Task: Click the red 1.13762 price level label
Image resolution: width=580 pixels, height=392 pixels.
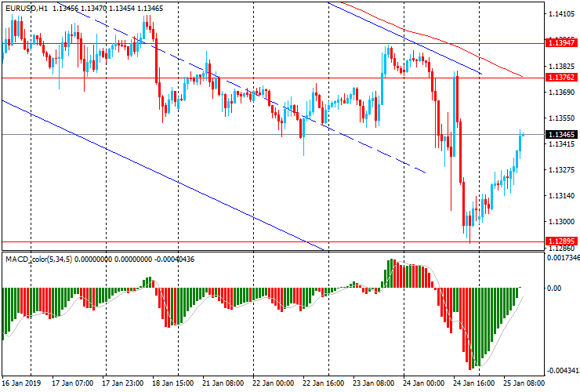Action: (561, 78)
